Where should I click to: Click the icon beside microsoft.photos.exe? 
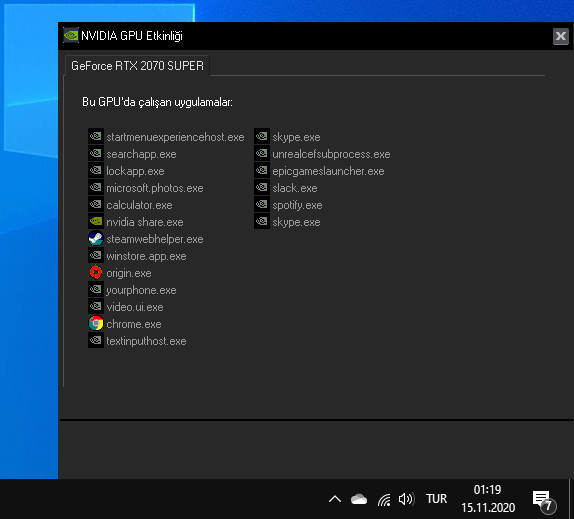point(96,187)
